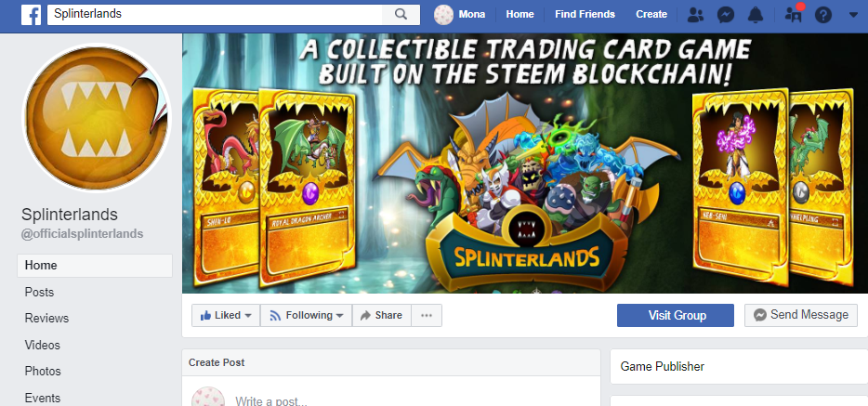Open the Notifications bell icon
This screenshot has height=406, width=868.
pyautogui.click(x=755, y=15)
